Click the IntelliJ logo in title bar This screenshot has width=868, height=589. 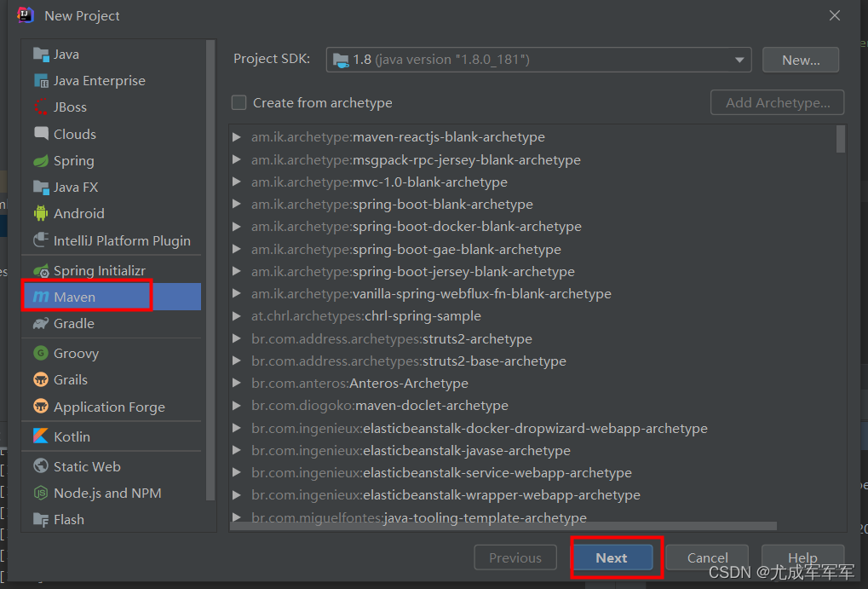pyautogui.click(x=26, y=15)
